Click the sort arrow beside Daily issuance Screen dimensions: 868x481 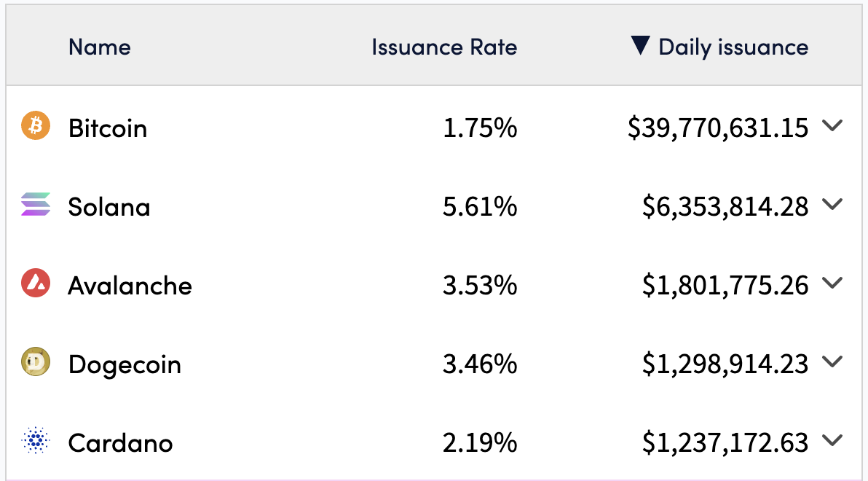(x=639, y=47)
